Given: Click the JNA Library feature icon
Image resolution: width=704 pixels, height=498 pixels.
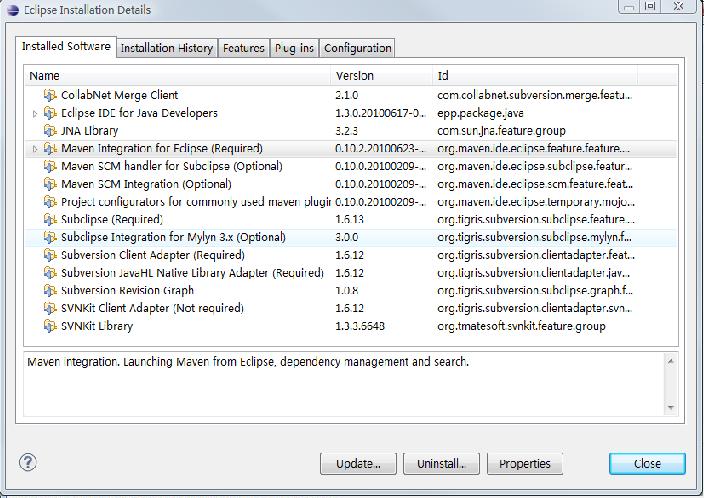Looking at the screenshot, I should click(x=50, y=131).
